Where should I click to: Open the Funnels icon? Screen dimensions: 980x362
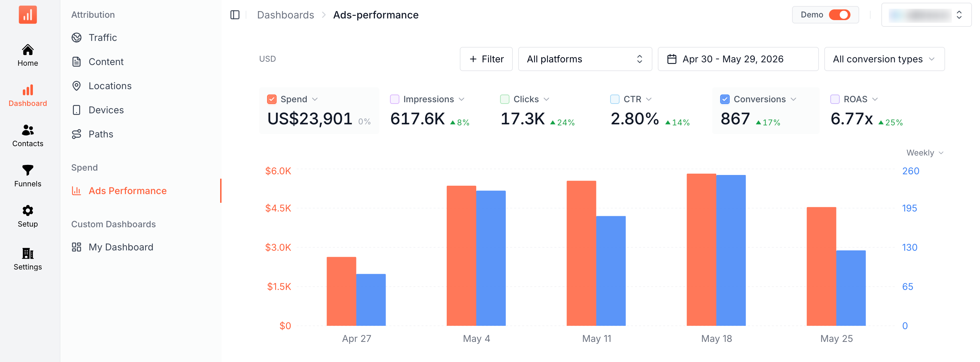(x=28, y=170)
